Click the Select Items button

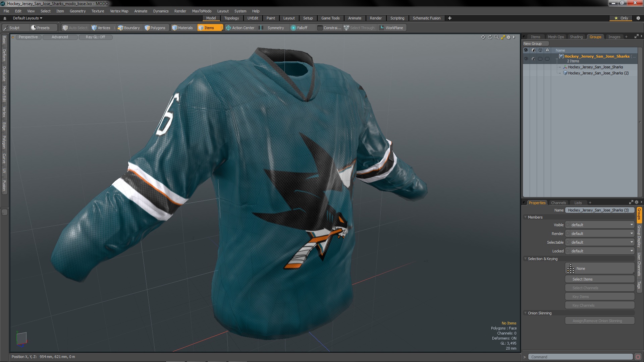[x=600, y=279]
